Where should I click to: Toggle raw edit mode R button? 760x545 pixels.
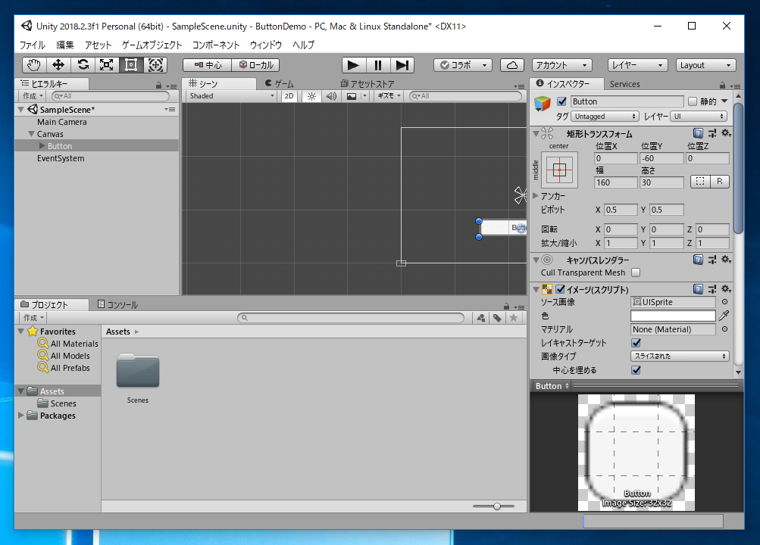tap(720, 182)
